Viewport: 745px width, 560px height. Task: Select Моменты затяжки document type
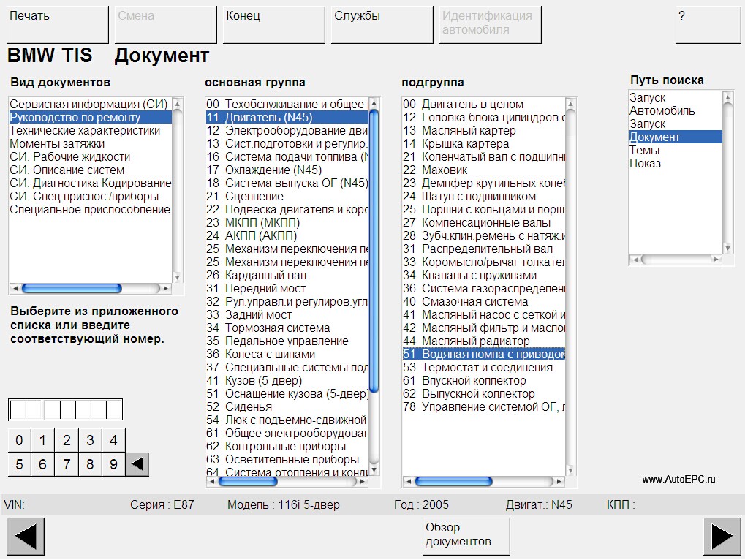(x=90, y=143)
